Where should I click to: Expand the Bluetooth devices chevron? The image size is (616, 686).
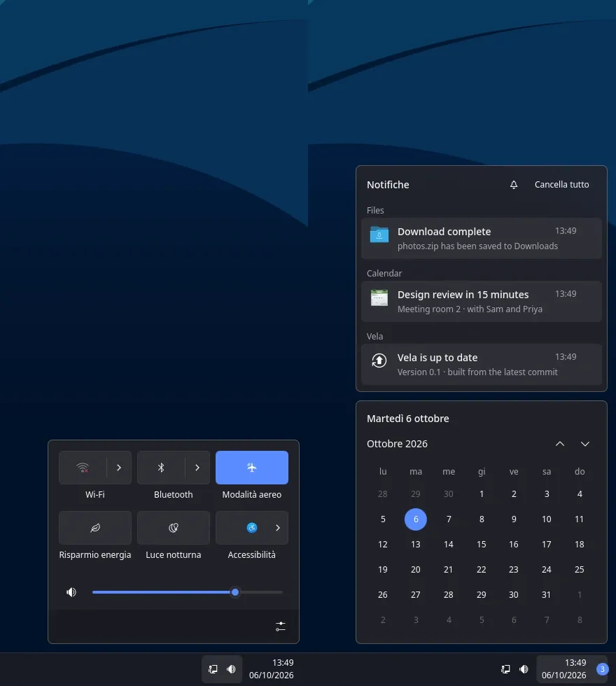[197, 468]
